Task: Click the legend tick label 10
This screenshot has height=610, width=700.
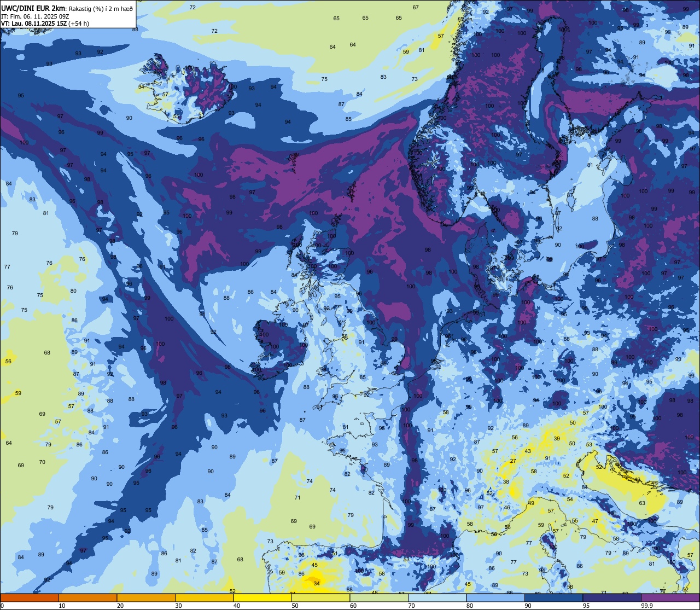Action: click(62, 606)
